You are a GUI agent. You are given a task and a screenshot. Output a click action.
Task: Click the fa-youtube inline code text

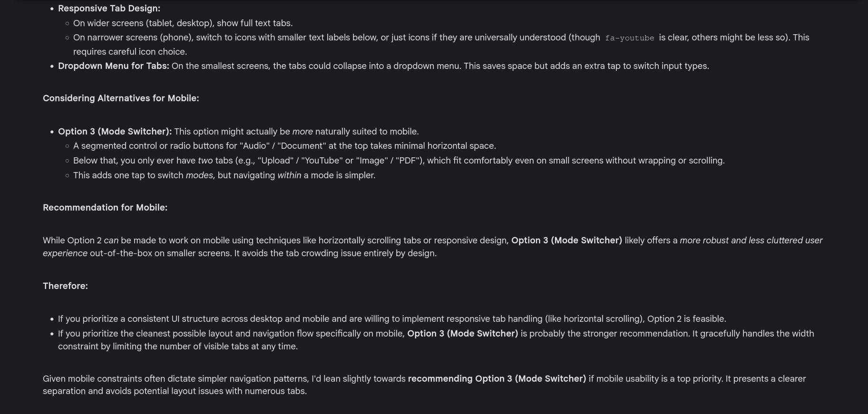629,38
